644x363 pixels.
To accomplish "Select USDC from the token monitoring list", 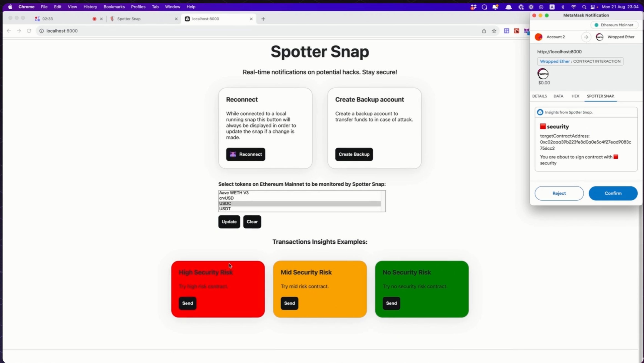I will tap(300, 203).
